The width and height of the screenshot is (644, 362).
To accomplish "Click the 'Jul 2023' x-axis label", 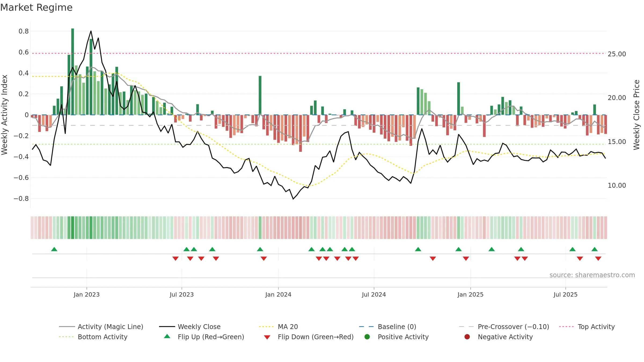I will pos(182,295).
